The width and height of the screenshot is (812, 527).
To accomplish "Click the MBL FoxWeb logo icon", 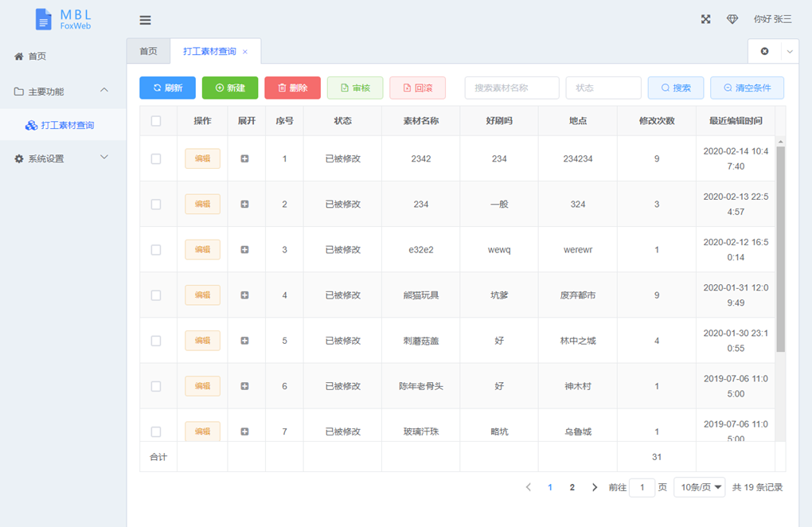I will pos(44,20).
